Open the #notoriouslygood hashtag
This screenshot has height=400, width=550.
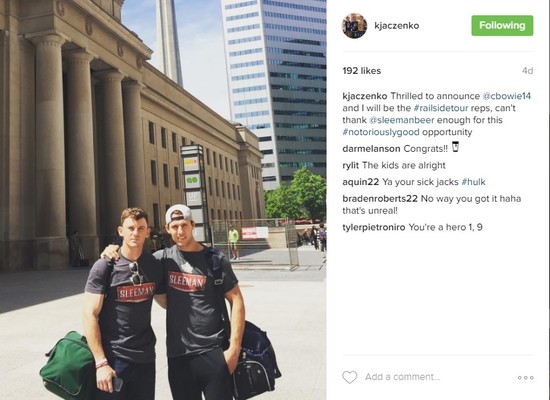click(x=381, y=132)
